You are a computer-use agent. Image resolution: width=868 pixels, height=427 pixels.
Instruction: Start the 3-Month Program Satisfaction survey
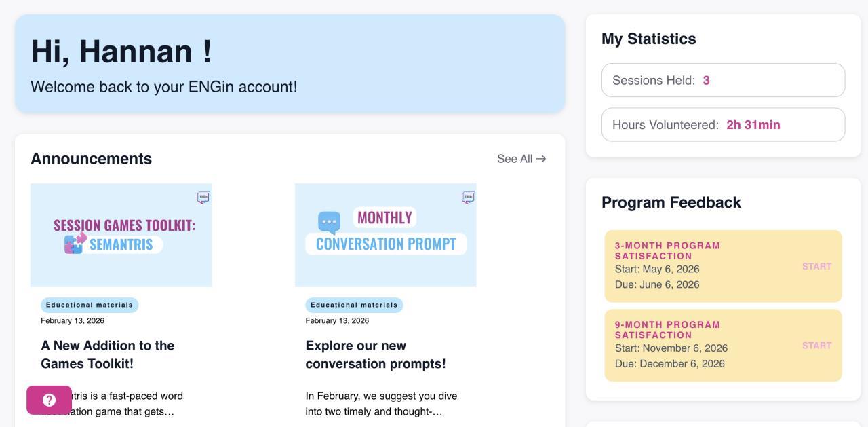816,266
